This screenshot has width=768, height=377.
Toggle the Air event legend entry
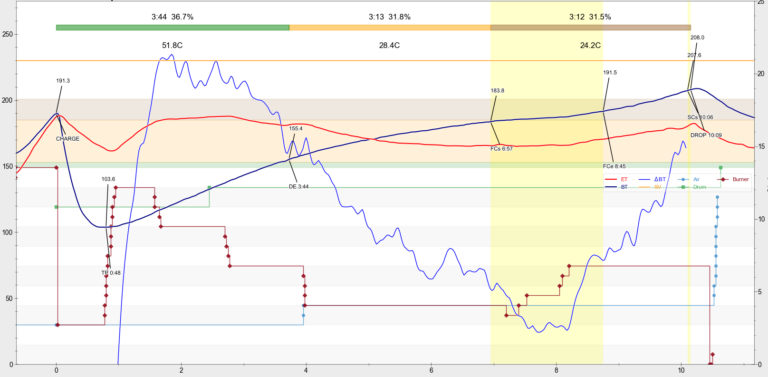pyautogui.click(x=689, y=180)
